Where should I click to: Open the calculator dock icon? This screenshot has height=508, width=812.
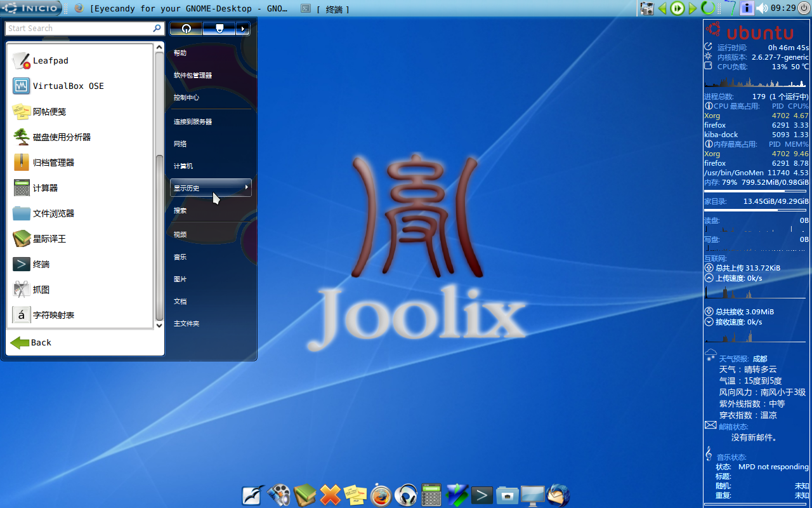431,495
